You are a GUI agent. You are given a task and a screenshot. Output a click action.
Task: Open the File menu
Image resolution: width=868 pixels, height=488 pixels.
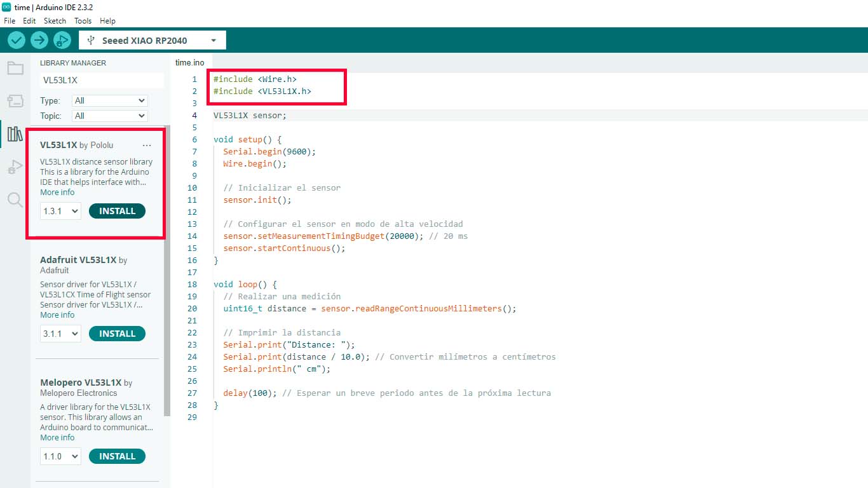coord(10,21)
